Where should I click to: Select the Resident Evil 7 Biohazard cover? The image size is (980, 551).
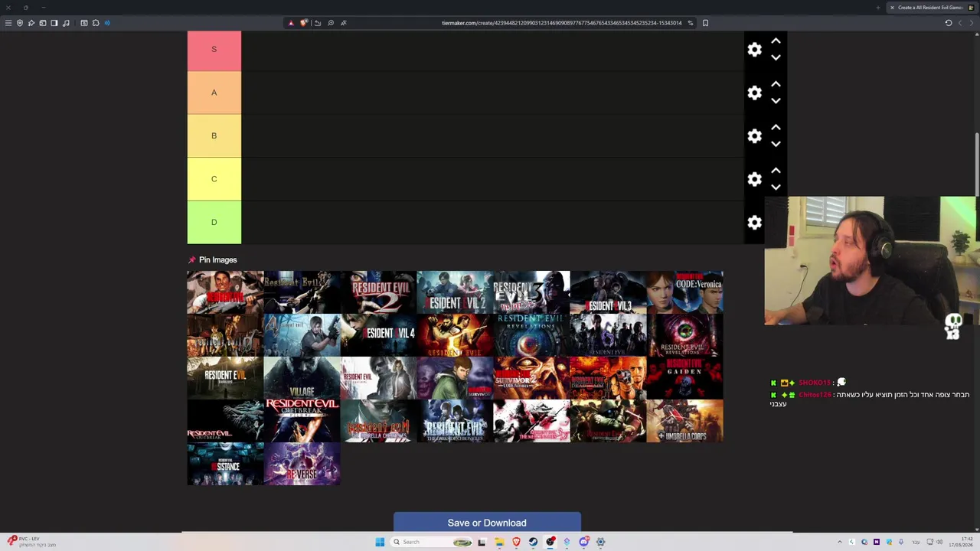point(225,378)
